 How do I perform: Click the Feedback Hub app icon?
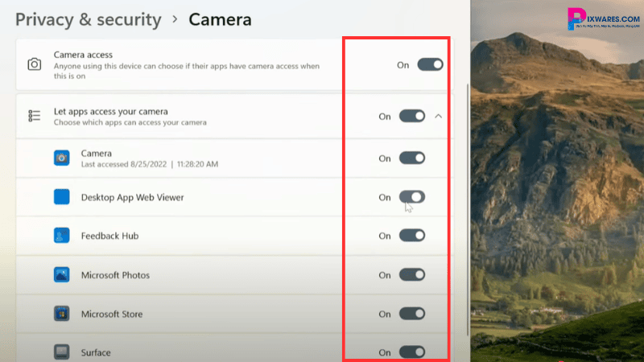tap(62, 236)
